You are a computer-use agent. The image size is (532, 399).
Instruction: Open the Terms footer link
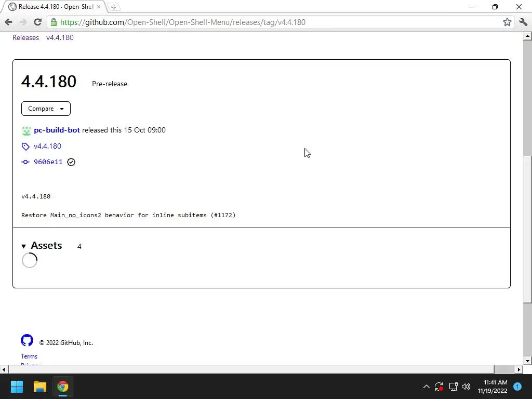[x=29, y=356]
